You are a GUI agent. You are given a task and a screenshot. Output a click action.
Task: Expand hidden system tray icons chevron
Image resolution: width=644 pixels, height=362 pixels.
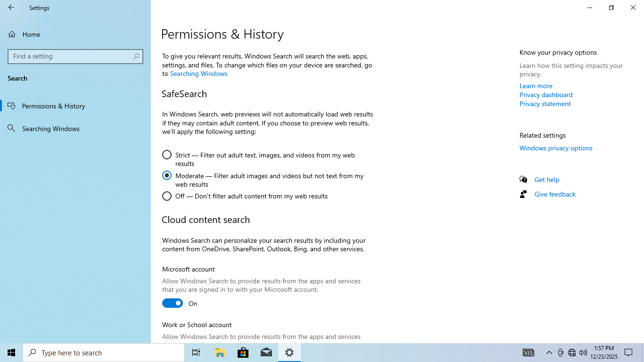[549, 353]
